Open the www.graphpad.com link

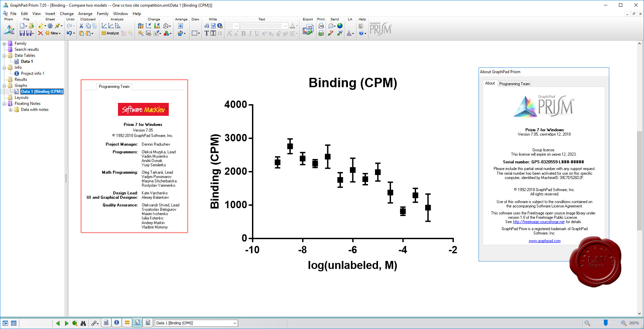point(544,241)
